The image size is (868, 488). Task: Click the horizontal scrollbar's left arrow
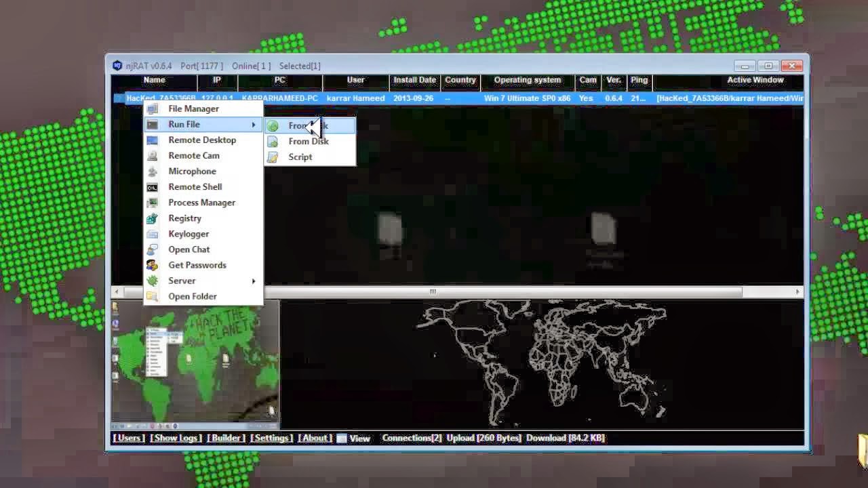(117, 291)
